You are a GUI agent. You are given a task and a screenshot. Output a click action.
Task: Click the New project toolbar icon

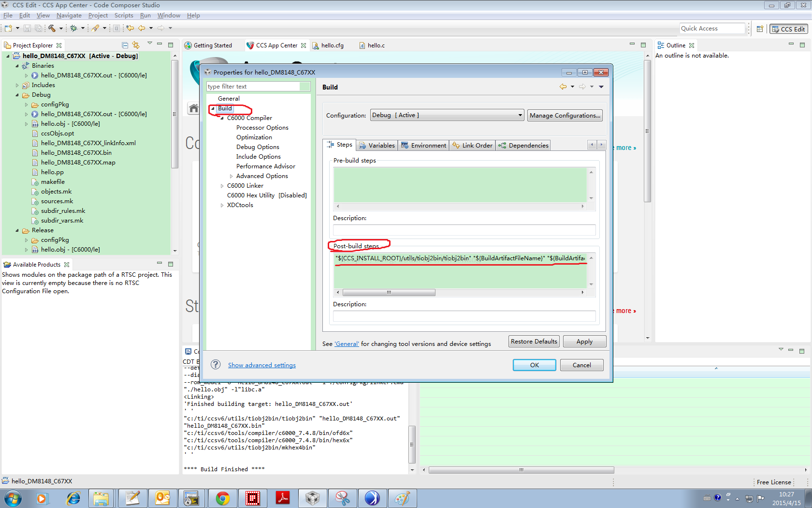(9, 28)
